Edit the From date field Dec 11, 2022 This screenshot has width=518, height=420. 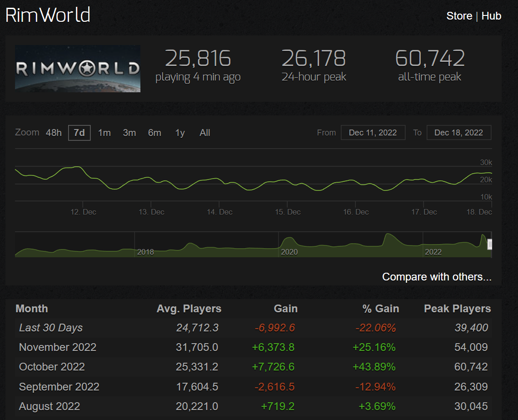pyautogui.click(x=373, y=133)
